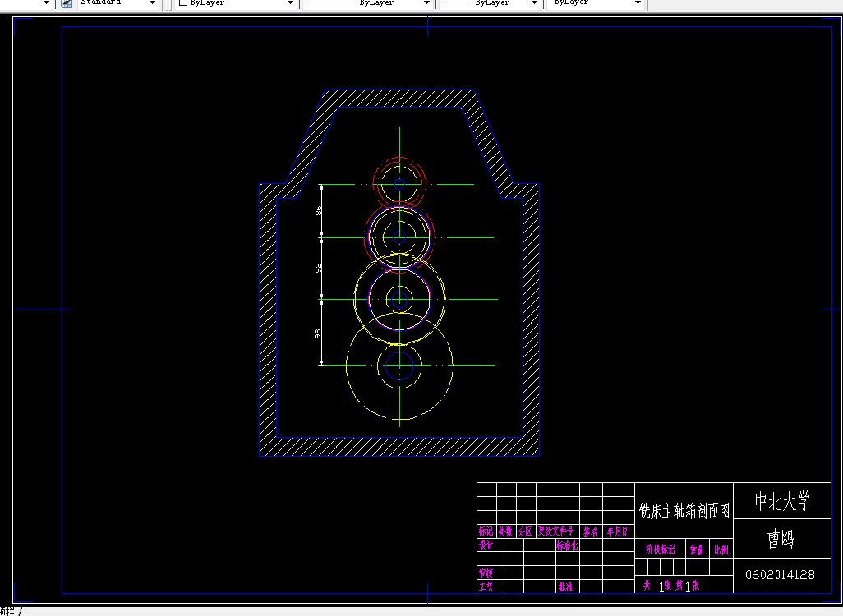Select the 批准 label in title block
Screen dimensions: 843x616
pos(565,586)
